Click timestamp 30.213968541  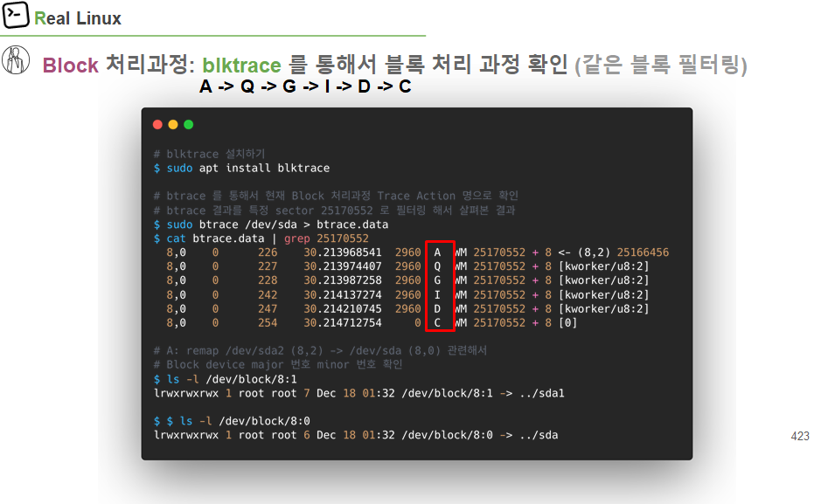point(343,252)
